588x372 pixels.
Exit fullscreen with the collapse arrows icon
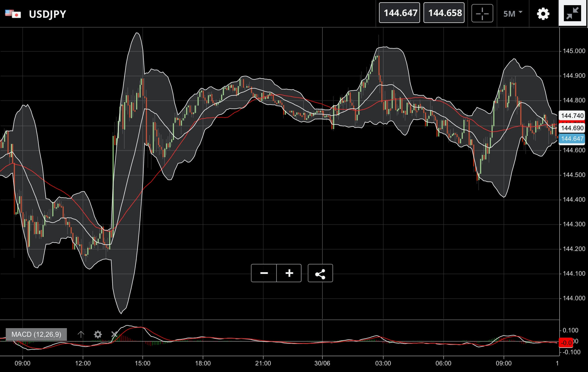click(x=572, y=13)
